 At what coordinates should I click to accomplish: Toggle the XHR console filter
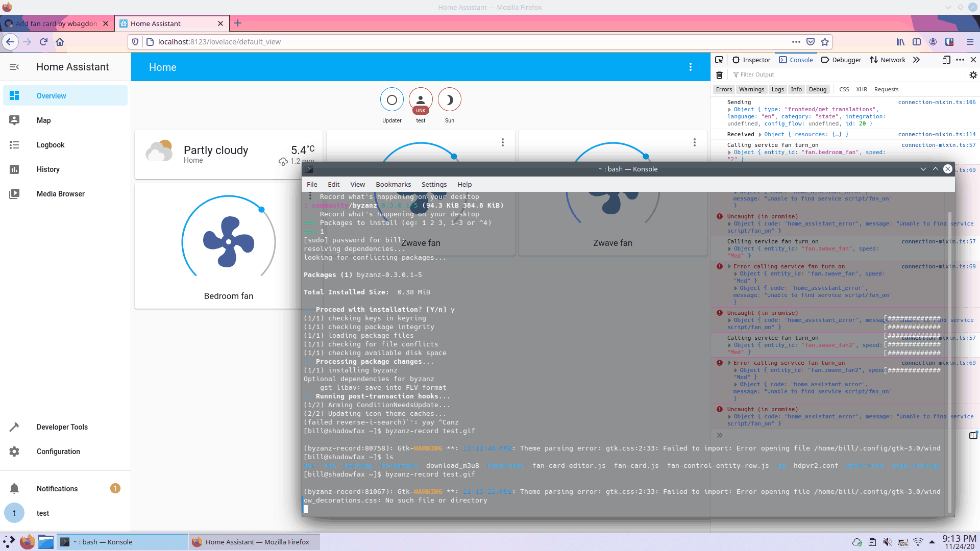862,89
